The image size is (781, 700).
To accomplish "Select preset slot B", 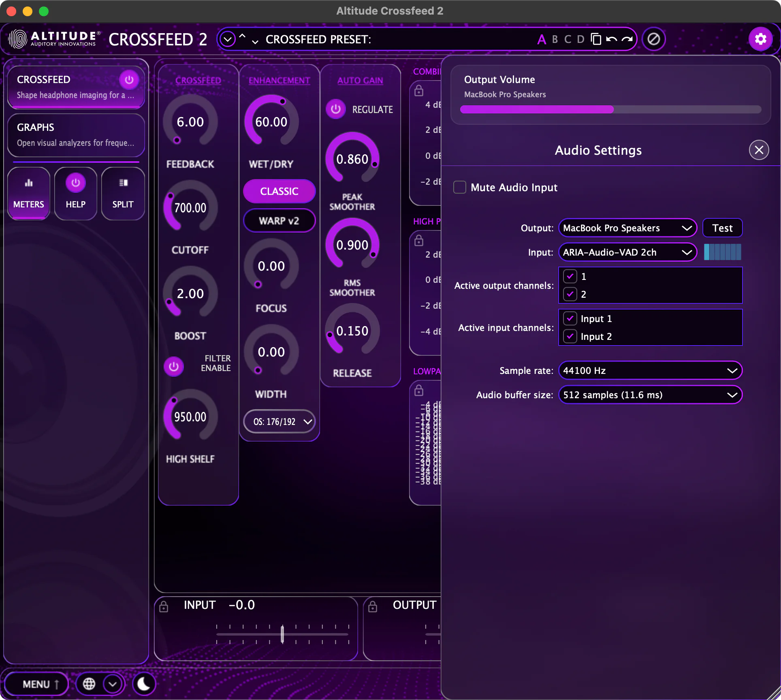I will click(555, 39).
